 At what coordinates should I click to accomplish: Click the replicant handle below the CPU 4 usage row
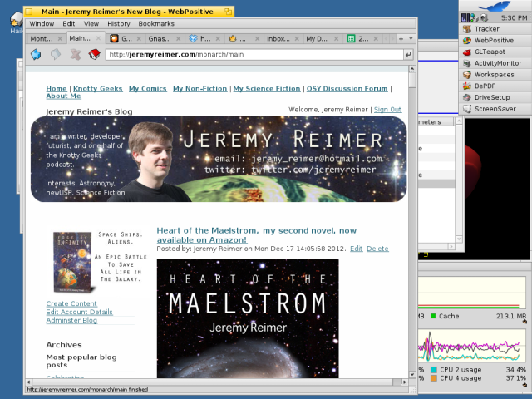(x=525, y=384)
